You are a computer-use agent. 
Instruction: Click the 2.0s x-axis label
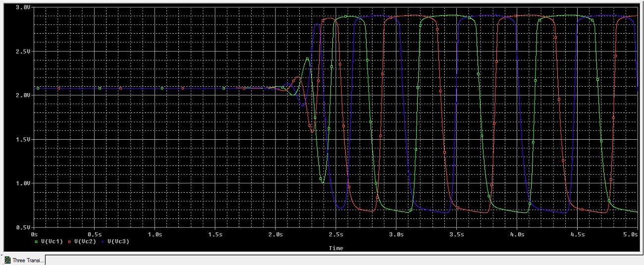(275, 233)
